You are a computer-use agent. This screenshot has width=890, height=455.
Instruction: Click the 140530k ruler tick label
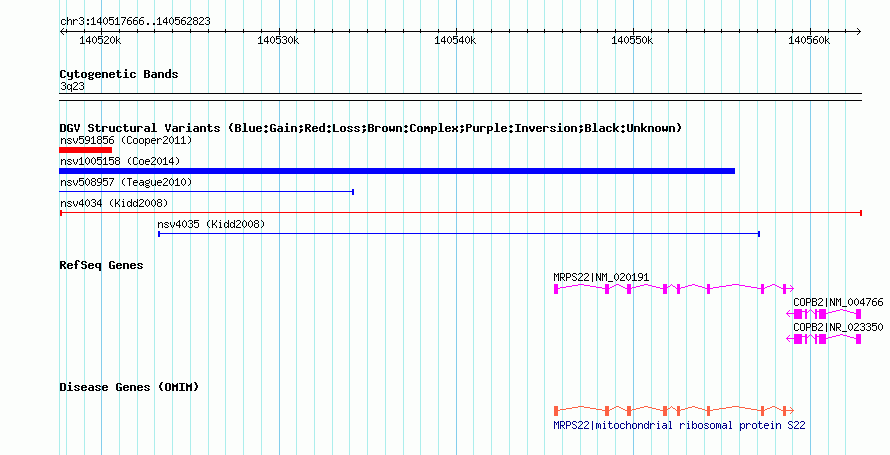coord(278,41)
